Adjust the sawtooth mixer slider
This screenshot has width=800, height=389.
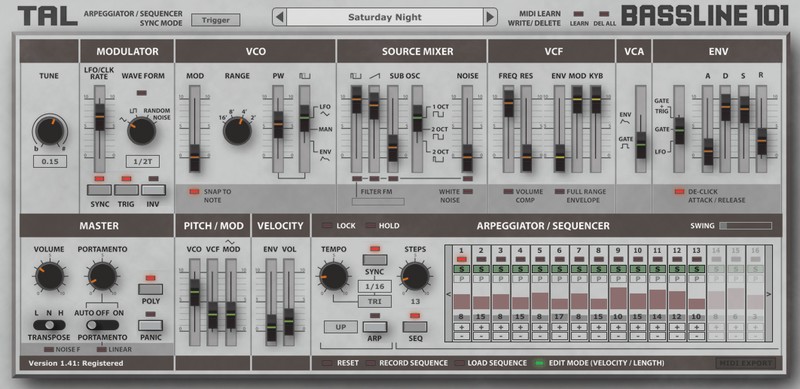pos(374,106)
